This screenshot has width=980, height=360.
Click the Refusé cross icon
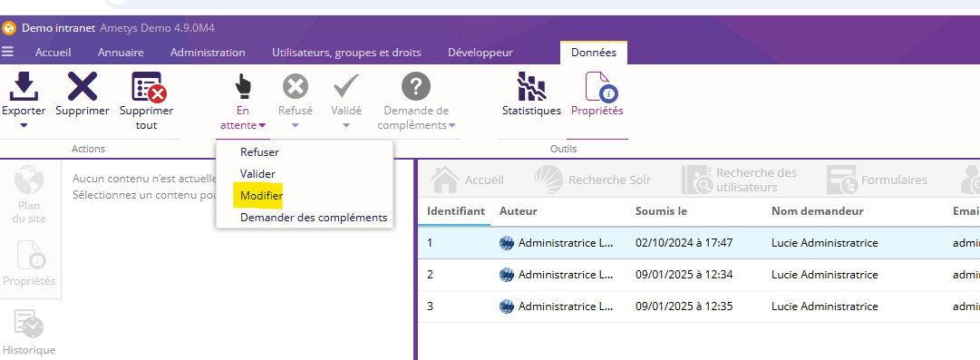[x=295, y=86]
